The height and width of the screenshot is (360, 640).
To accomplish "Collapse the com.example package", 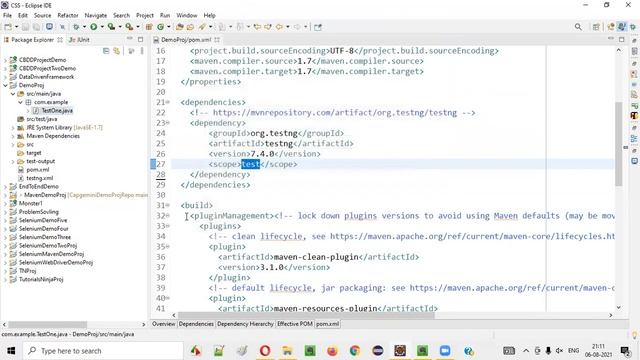I will [20, 102].
